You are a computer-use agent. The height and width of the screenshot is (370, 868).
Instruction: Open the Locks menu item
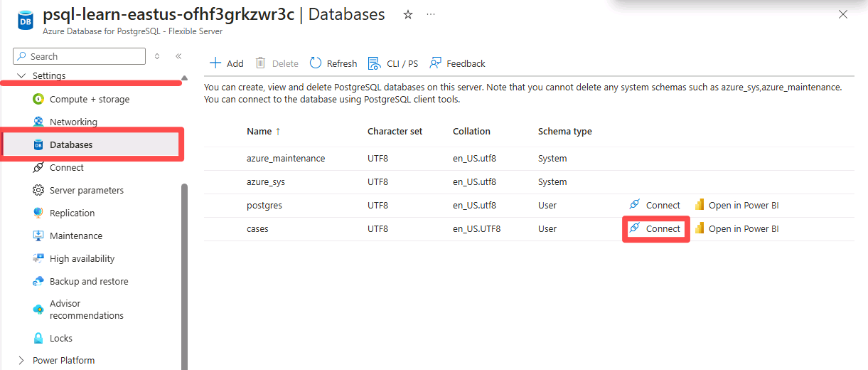click(61, 338)
